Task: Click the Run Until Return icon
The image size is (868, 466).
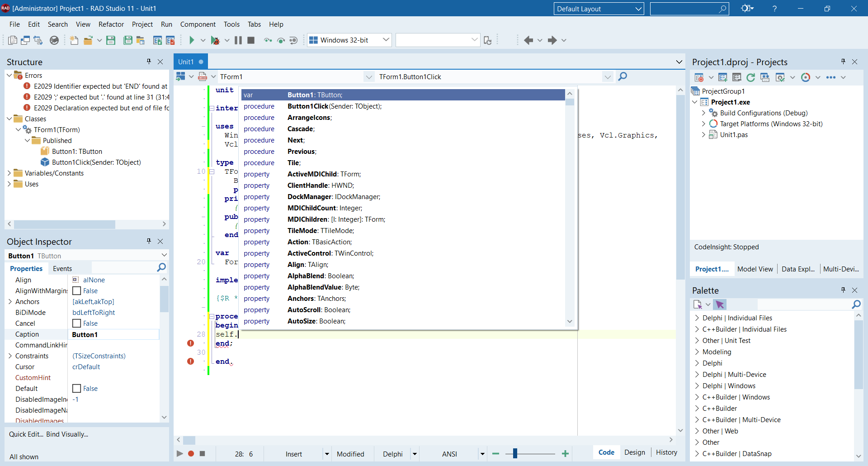Action: [293, 40]
